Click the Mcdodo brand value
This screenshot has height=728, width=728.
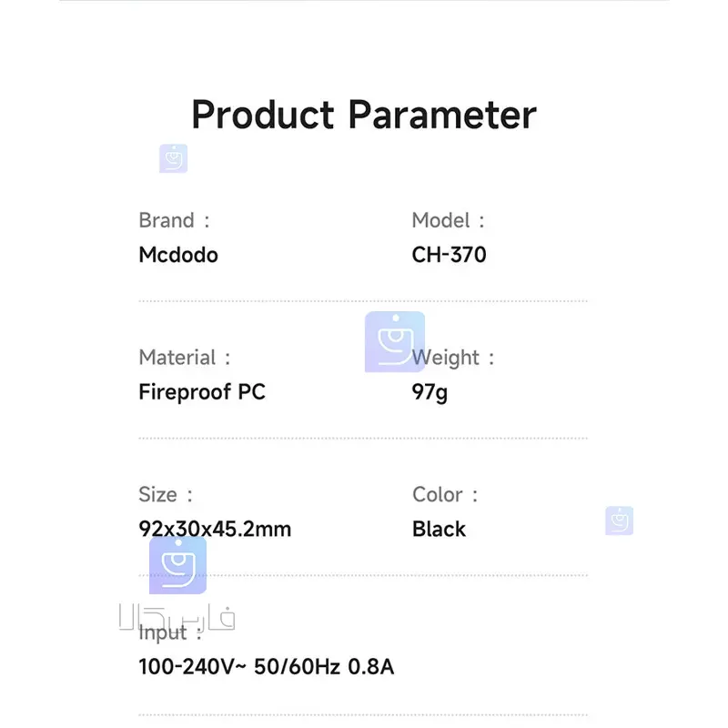178,255
